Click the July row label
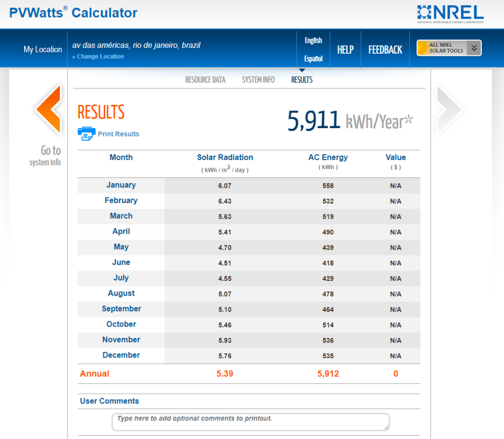Image resolution: width=504 pixels, height=439 pixels. (x=121, y=278)
